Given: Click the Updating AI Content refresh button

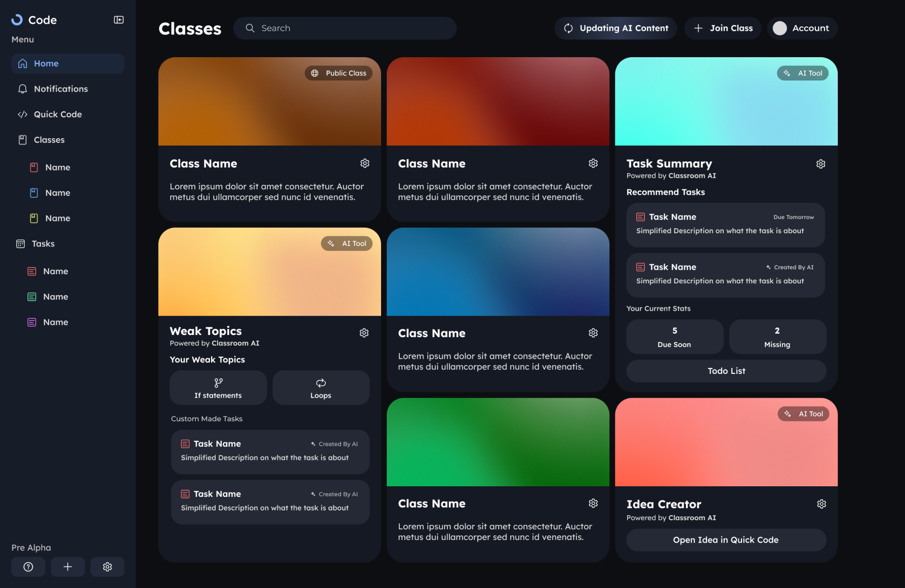Looking at the screenshot, I should [x=615, y=28].
